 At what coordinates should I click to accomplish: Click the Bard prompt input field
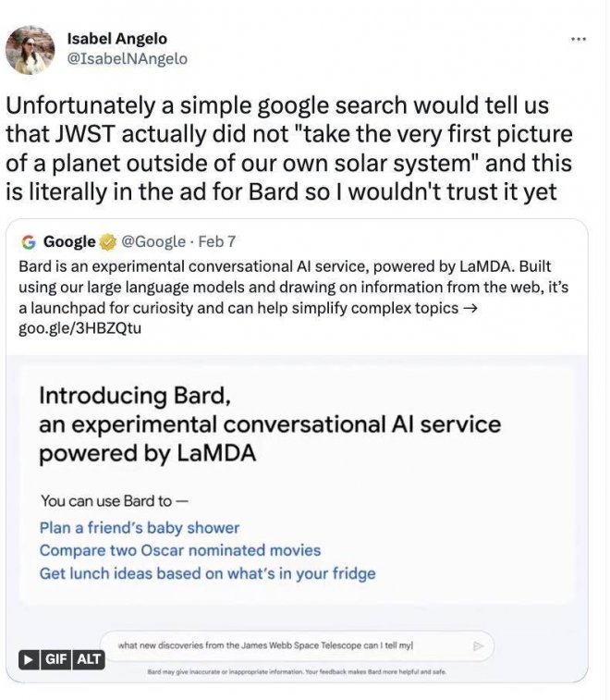tap(294, 645)
